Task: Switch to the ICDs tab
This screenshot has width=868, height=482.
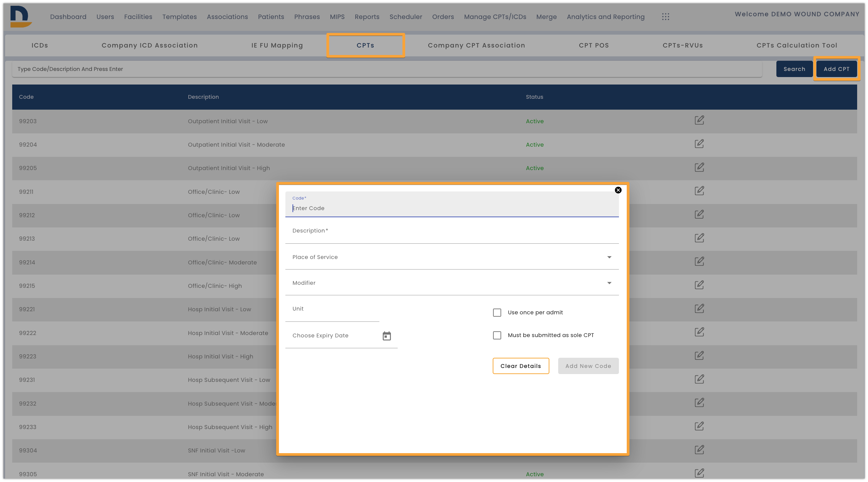Action: coord(40,45)
